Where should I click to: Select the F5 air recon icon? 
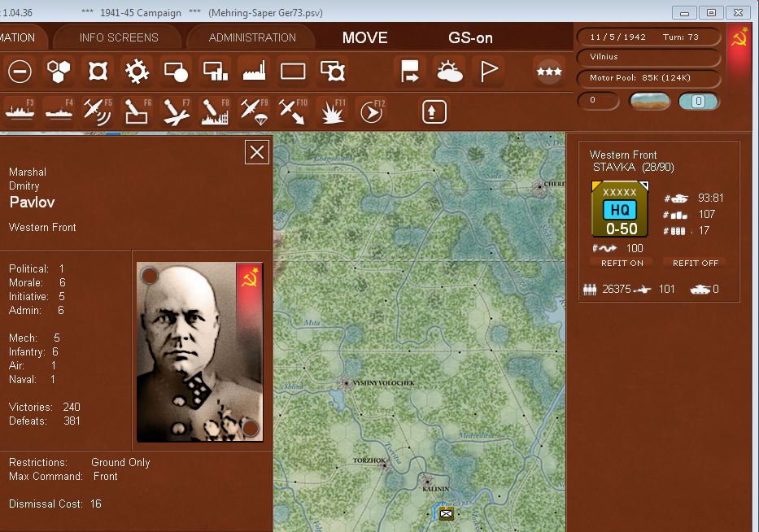click(x=98, y=111)
